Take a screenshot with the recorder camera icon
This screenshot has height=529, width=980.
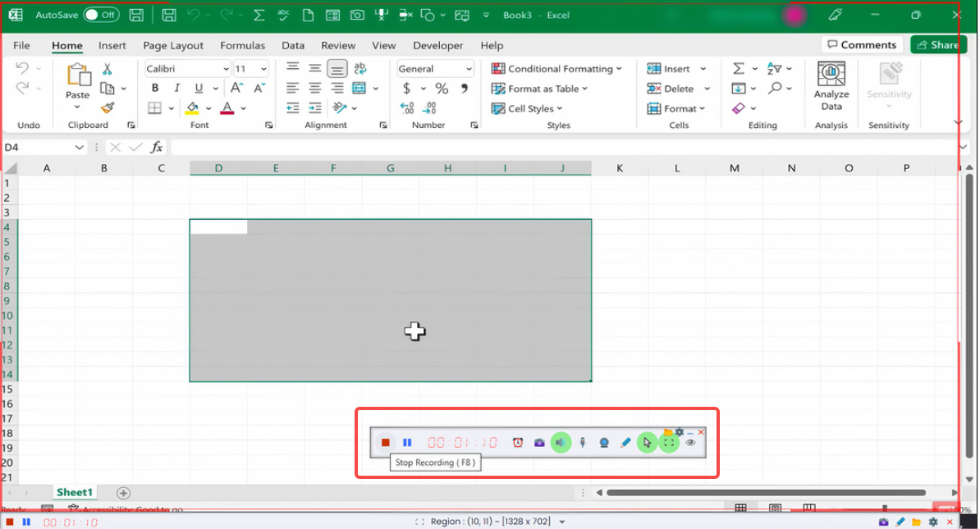coord(539,443)
